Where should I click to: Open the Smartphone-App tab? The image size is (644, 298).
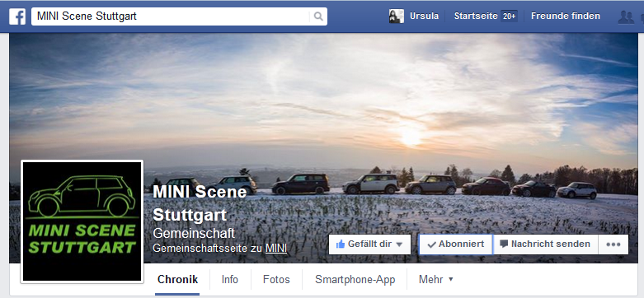(355, 280)
